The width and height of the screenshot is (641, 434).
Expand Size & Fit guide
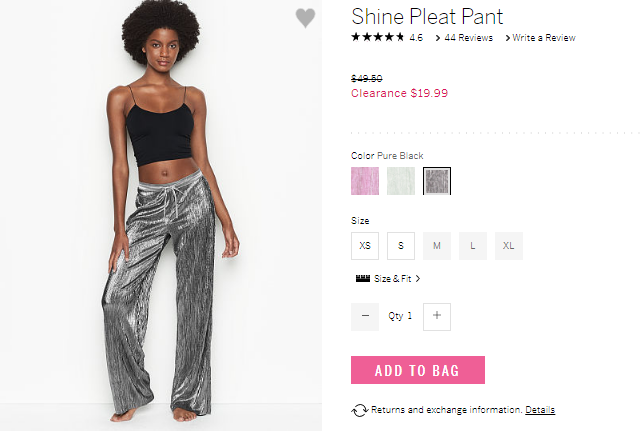[397, 279]
